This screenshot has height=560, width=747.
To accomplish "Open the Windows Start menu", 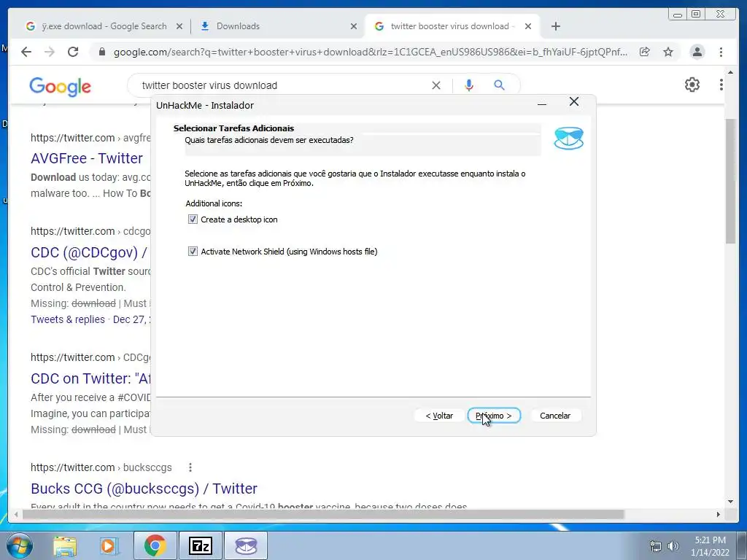I will point(19,545).
